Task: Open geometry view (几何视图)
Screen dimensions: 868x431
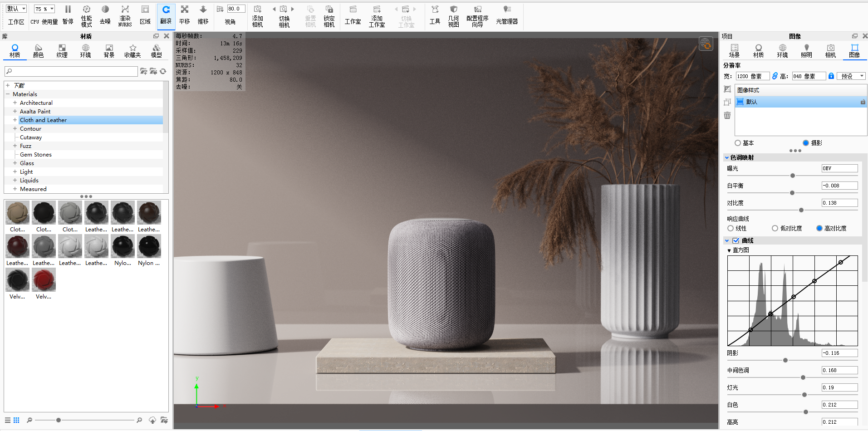Action: 453,15
